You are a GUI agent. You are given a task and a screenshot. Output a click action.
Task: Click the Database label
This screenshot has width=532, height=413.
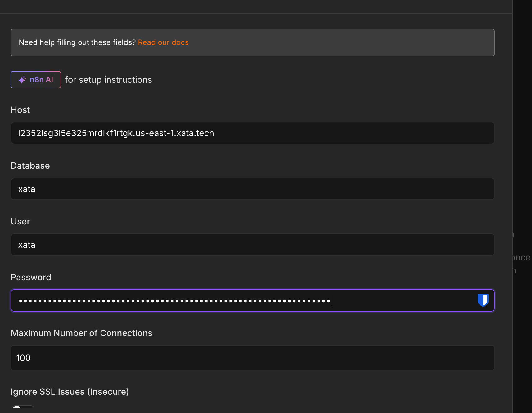click(x=30, y=166)
